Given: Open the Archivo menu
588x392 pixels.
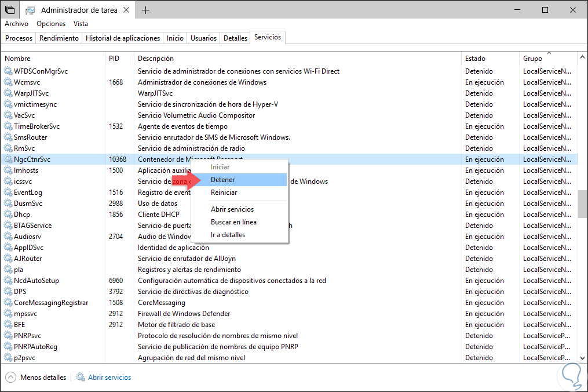Looking at the screenshot, I should point(16,24).
